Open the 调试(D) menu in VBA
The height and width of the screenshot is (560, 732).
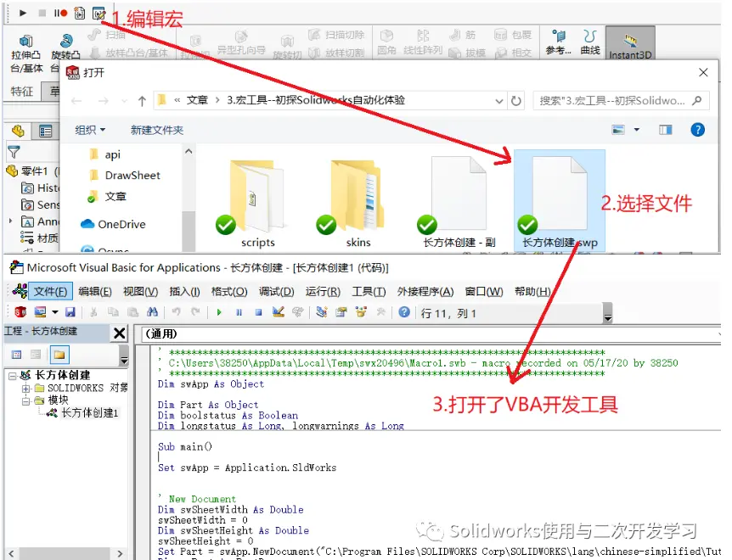click(x=276, y=291)
